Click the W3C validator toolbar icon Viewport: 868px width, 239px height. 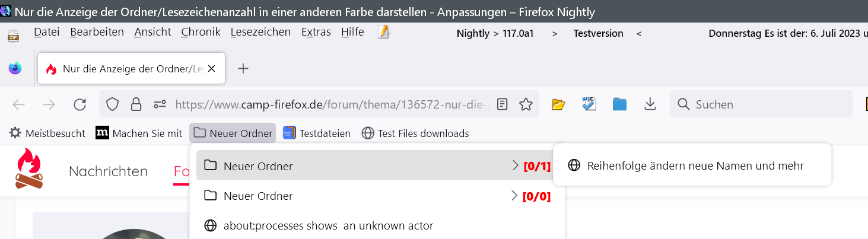coord(589,105)
